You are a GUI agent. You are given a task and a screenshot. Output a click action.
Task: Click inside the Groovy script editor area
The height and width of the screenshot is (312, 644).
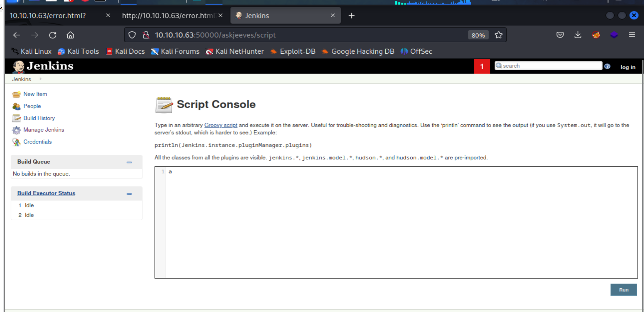tap(402, 222)
